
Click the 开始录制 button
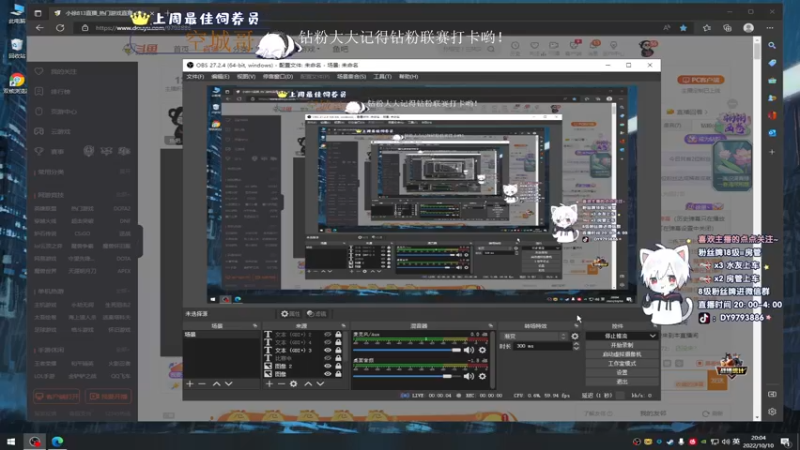pos(621,345)
